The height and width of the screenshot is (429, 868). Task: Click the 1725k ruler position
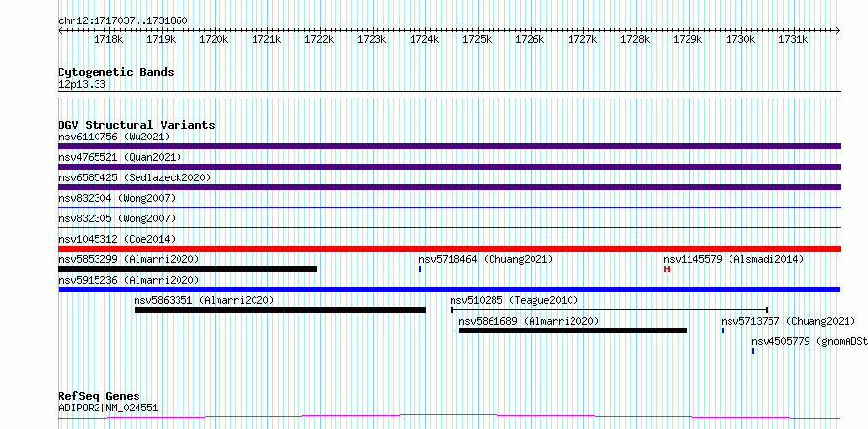point(477,40)
